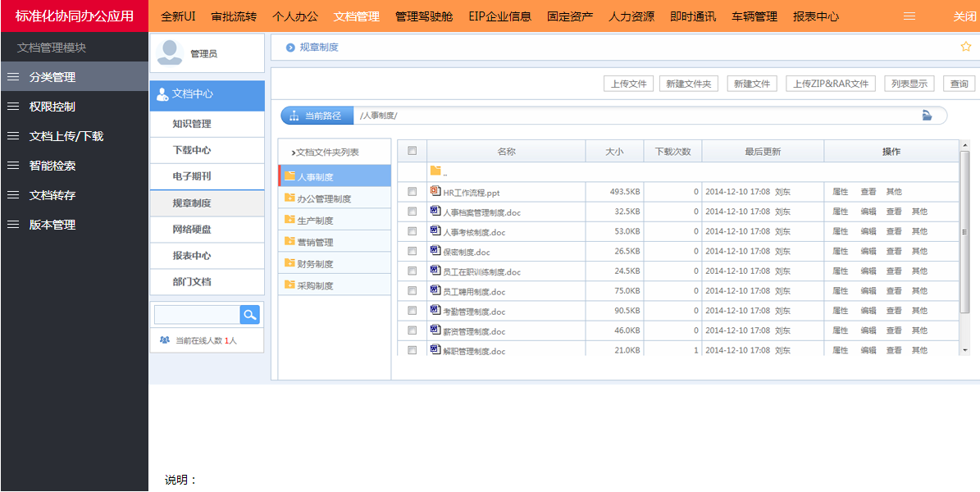Click the 当前路径 tree icon button
980x492 pixels.
[x=317, y=116]
